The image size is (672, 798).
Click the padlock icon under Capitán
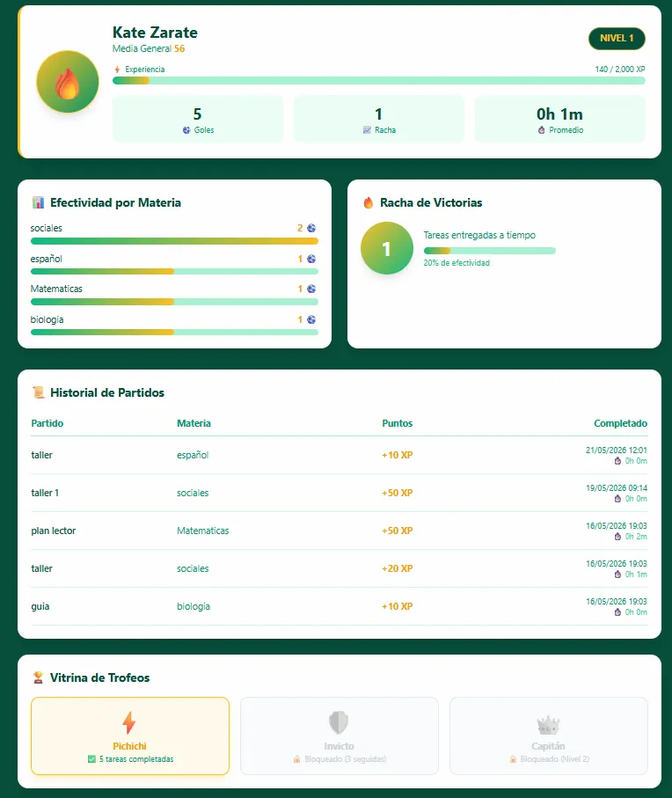click(x=513, y=759)
